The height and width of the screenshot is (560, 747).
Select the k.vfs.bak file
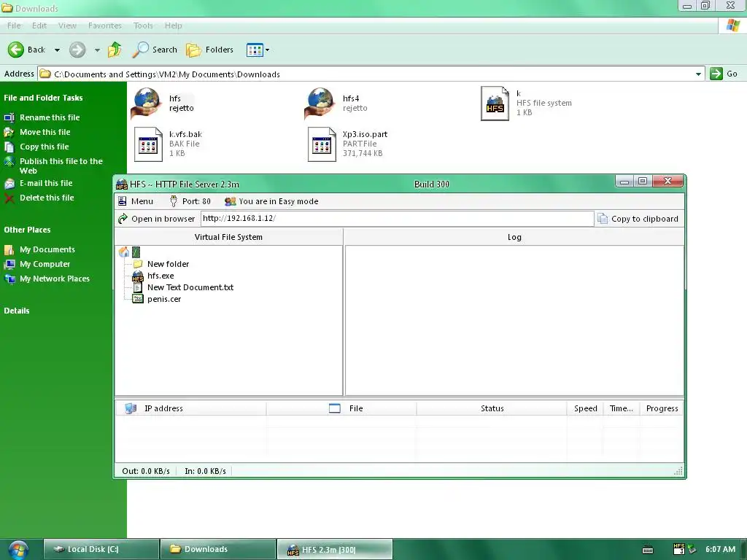coord(168,144)
